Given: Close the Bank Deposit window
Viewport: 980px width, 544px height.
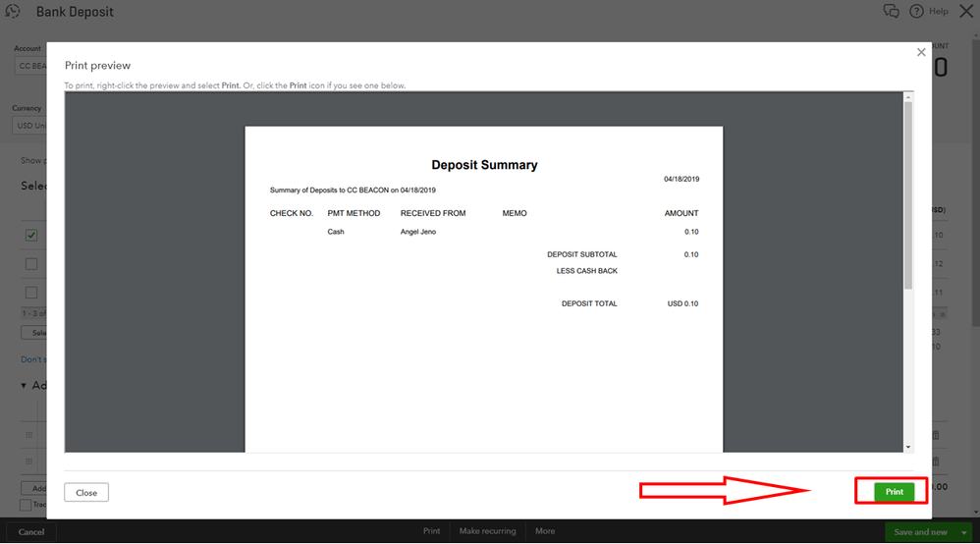Looking at the screenshot, I should point(966,11).
